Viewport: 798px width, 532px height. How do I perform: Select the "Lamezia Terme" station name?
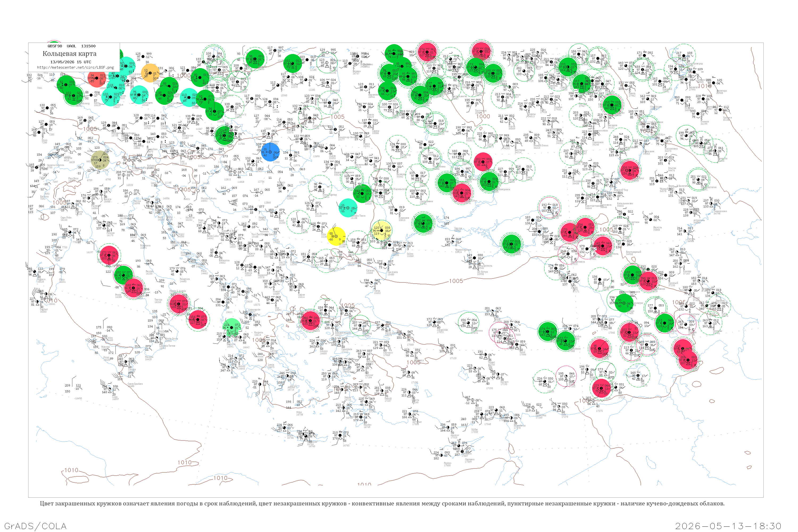167,346
